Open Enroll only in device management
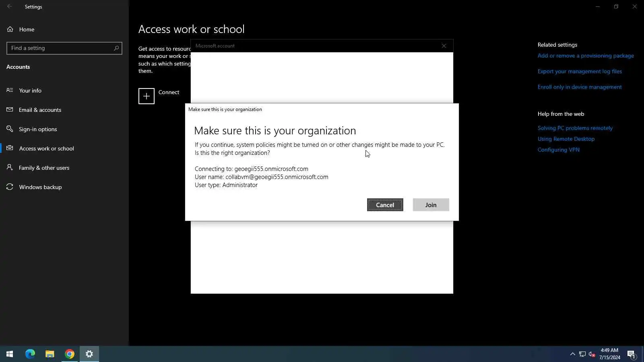 pyautogui.click(x=580, y=87)
